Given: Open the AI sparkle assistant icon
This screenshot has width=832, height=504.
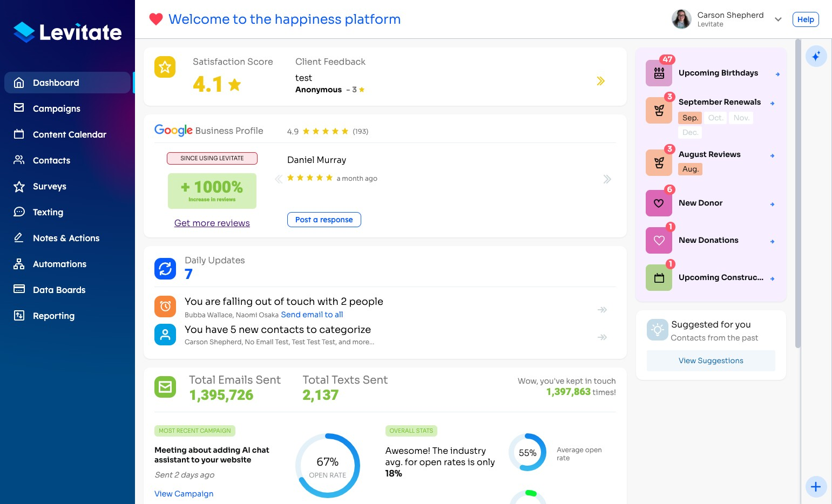Looking at the screenshot, I should (x=816, y=56).
